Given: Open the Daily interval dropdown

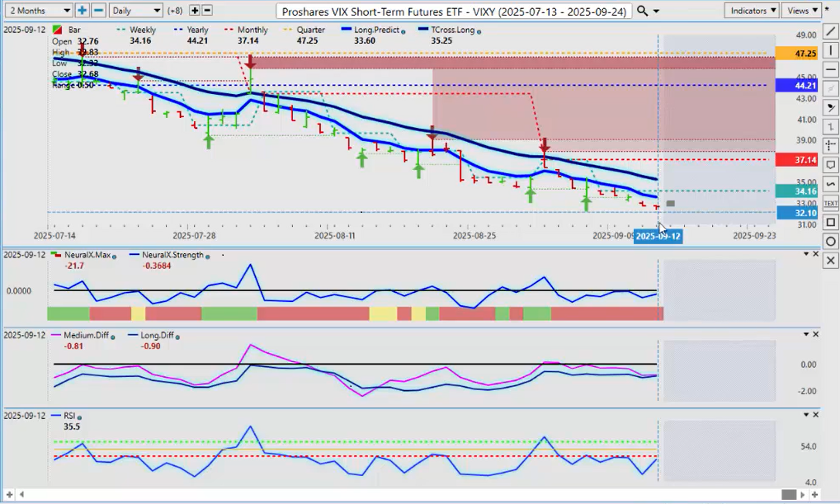Looking at the screenshot, I should coord(135,10).
